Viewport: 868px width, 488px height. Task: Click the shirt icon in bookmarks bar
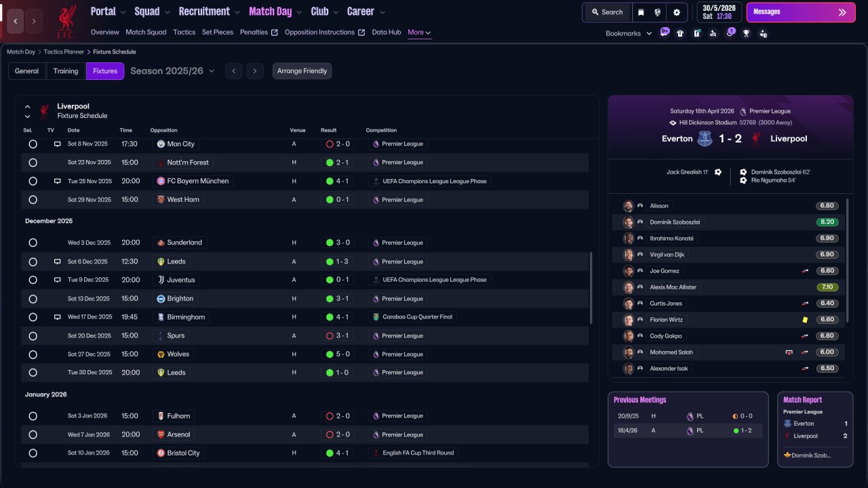pos(680,33)
